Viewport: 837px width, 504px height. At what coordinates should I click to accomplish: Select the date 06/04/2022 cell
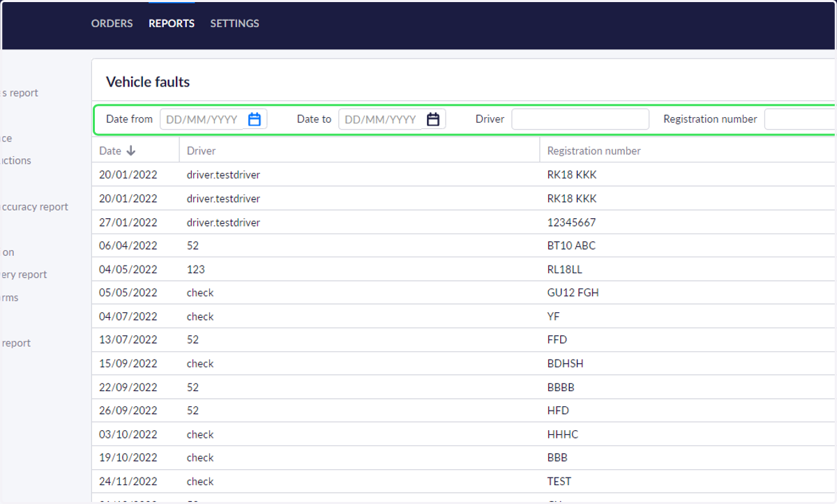tap(128, 245)
